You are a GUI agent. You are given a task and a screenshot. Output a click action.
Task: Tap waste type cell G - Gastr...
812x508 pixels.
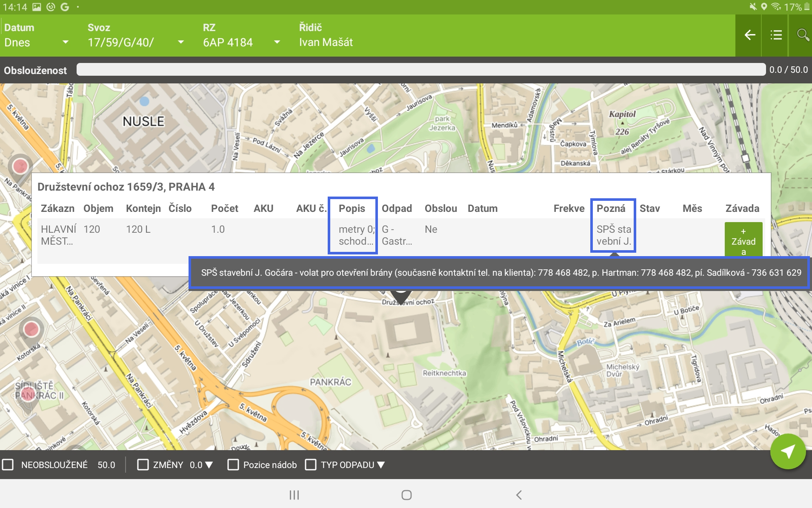(397, 235)
